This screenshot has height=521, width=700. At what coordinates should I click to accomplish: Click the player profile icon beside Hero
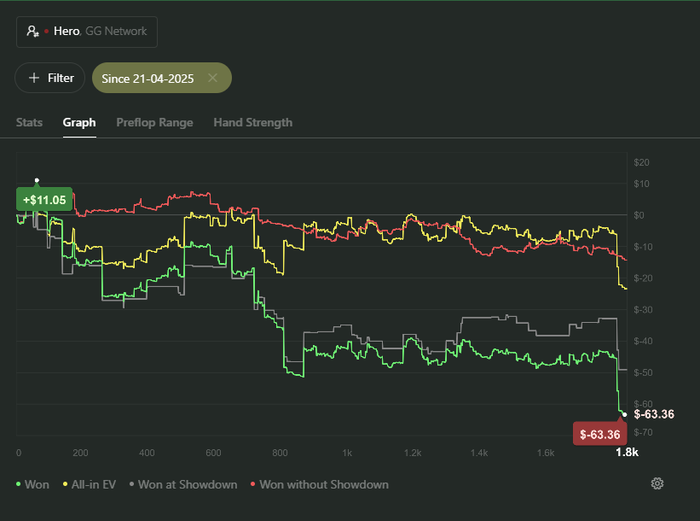pyautogui.click(x=33, y=32)
